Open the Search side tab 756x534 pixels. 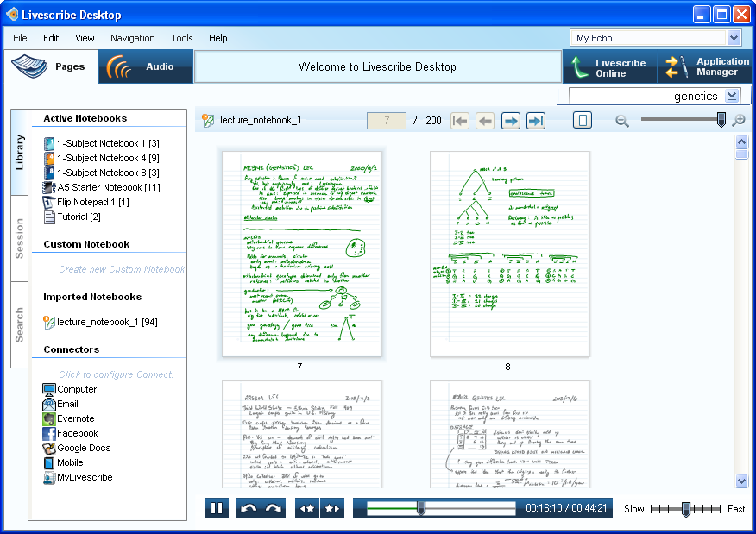pyautogui.click(x=20, y=324)
